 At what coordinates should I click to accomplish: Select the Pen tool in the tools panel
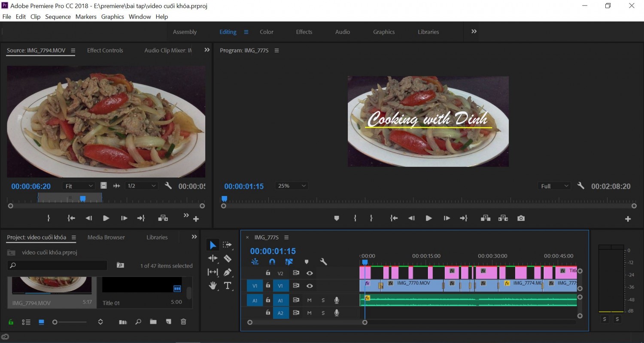click(x=228, y=272)
